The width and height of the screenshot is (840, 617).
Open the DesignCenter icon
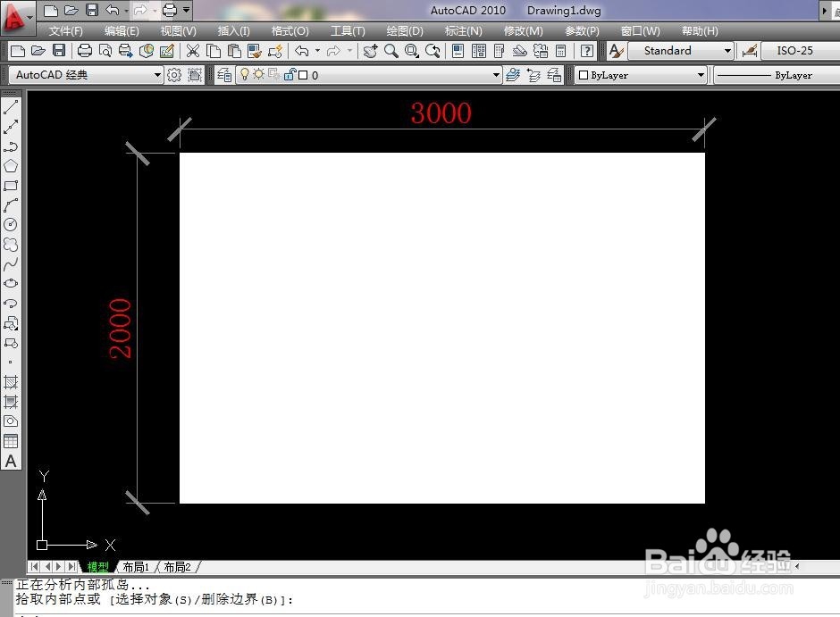[479, 51]
